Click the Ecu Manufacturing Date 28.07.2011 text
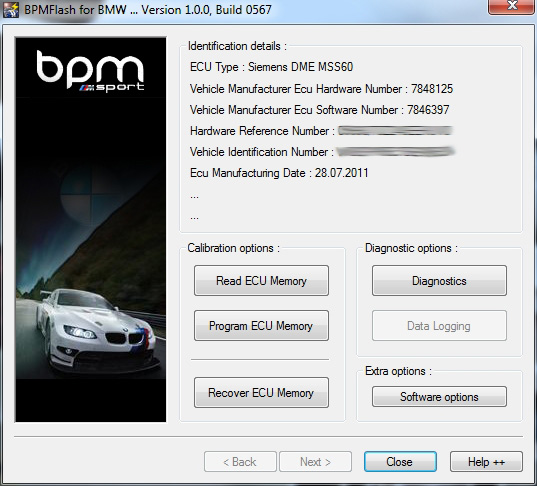 click(279, 173)
